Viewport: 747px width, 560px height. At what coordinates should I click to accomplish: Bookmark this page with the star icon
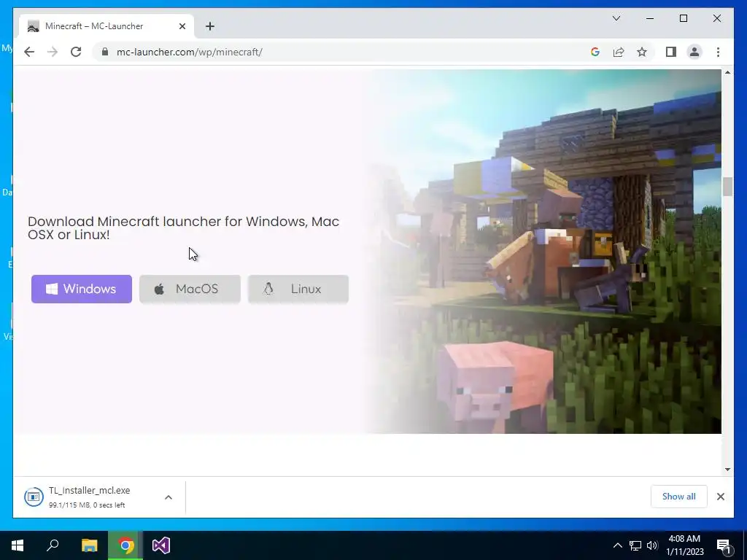(642, 52)
